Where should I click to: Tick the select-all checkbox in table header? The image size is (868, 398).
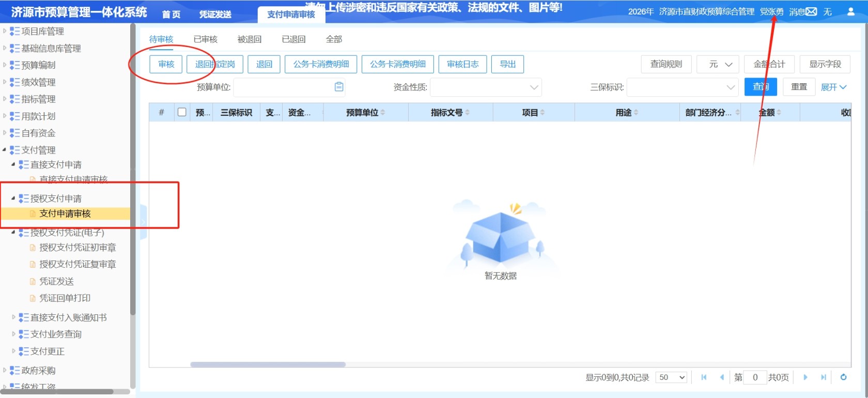click(182, 112)
